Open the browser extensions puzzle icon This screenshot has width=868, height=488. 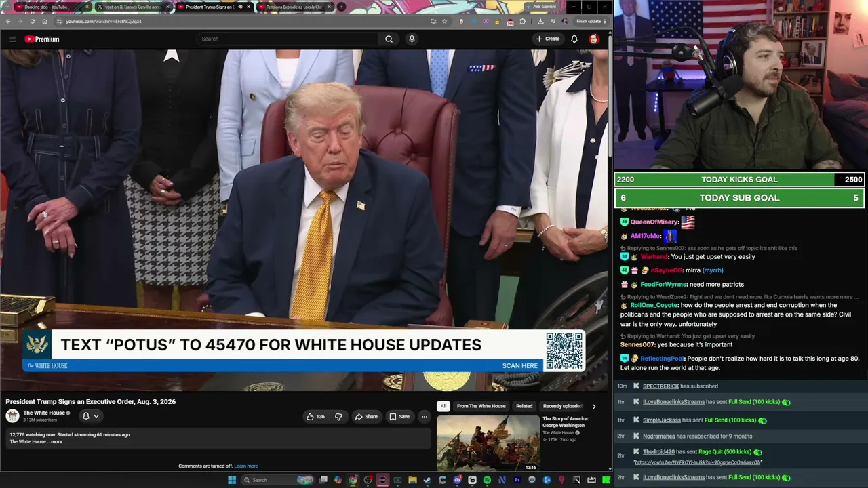click(523, 22)
